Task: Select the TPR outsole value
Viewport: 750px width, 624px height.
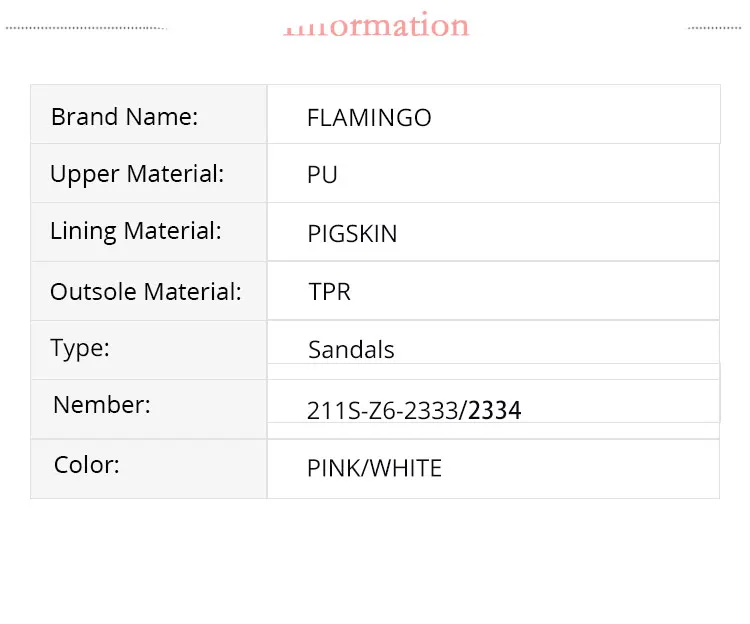Action: coord(330,292)
